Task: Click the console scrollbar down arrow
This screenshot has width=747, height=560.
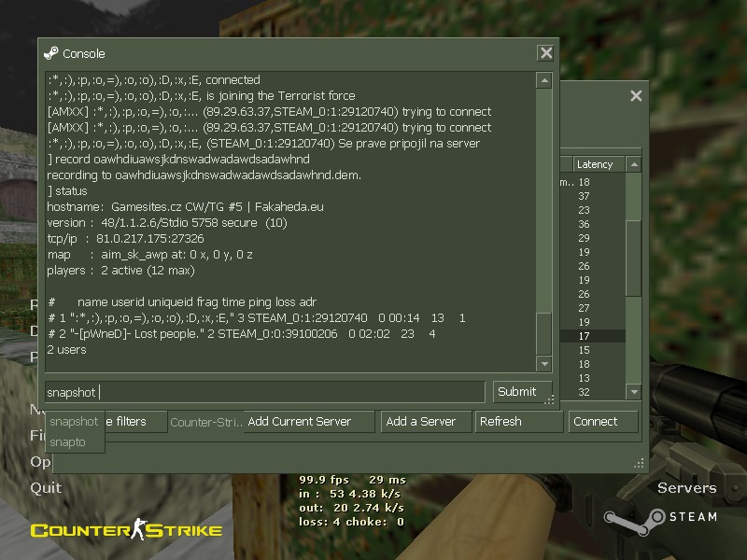Action: (x=544, y=364)
